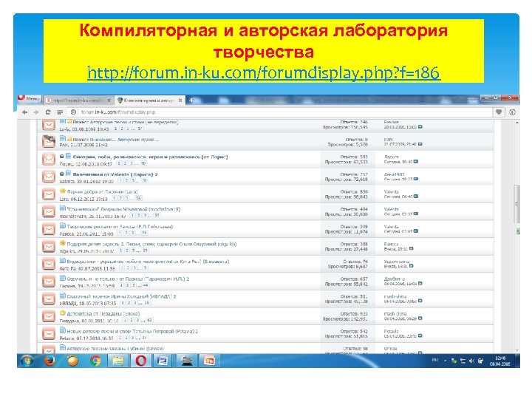Open thread Видеоролики - украшение любого мероприятия
Screen dimensions: 532x399
(x=148, y=262)
